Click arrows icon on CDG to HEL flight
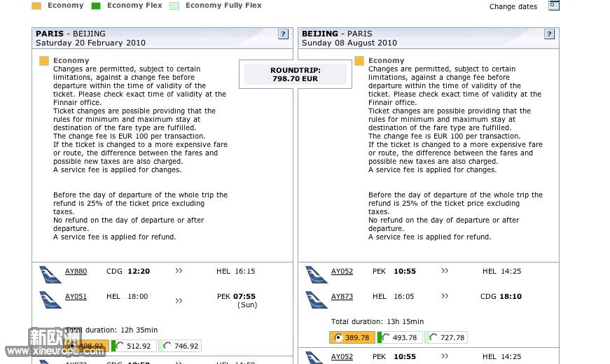This screenshot has width=610, height=364. 179,271
